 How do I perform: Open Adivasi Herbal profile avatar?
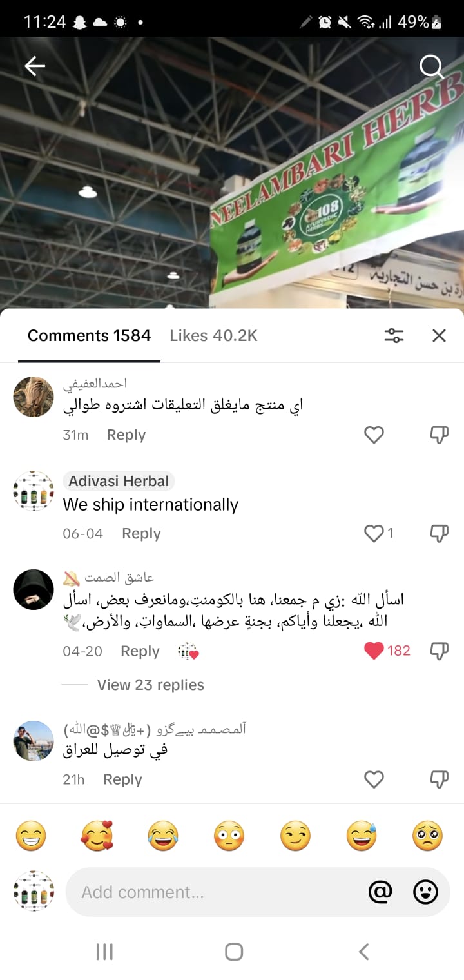point(34,491)
